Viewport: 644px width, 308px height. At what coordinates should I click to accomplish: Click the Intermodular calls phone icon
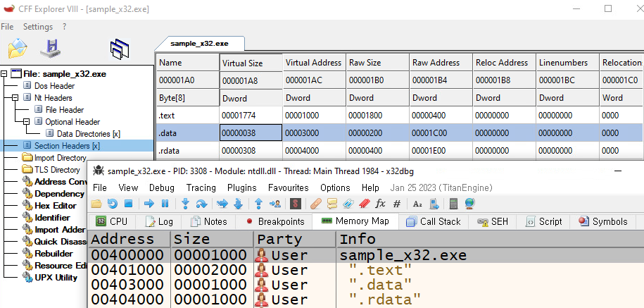(434, 204)
